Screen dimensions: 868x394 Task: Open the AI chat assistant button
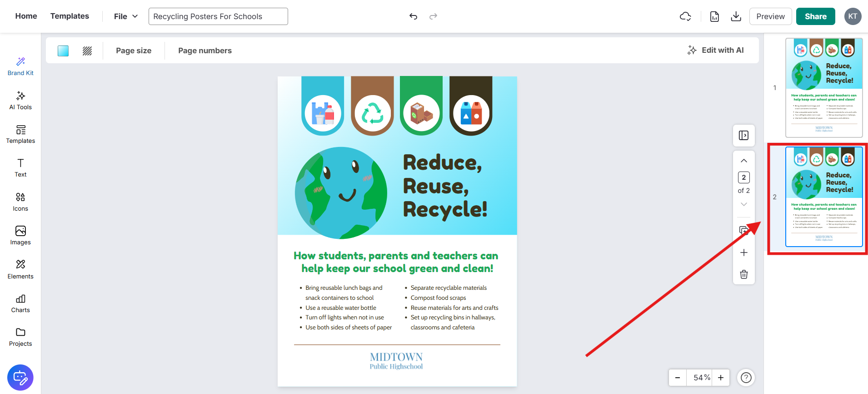coord(20,377)
